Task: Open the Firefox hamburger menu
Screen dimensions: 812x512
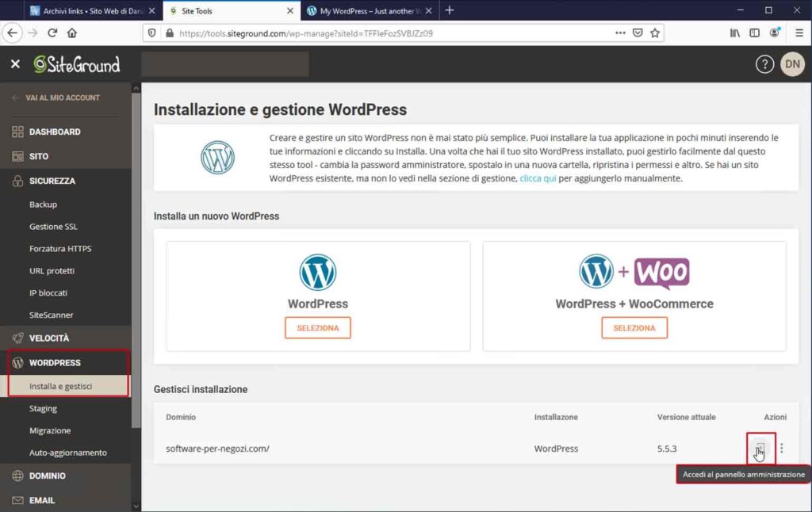Action: pyautogui.click(x=799, y=33)
